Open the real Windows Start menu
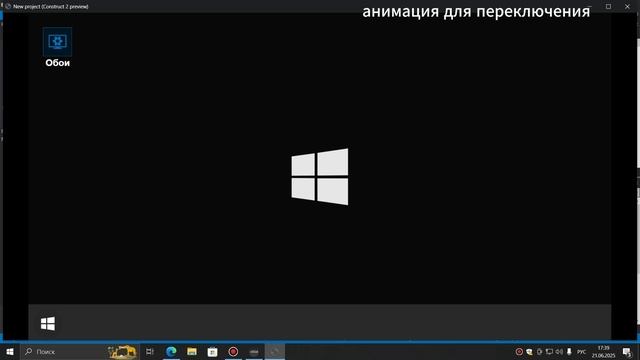 coord(10,351)
